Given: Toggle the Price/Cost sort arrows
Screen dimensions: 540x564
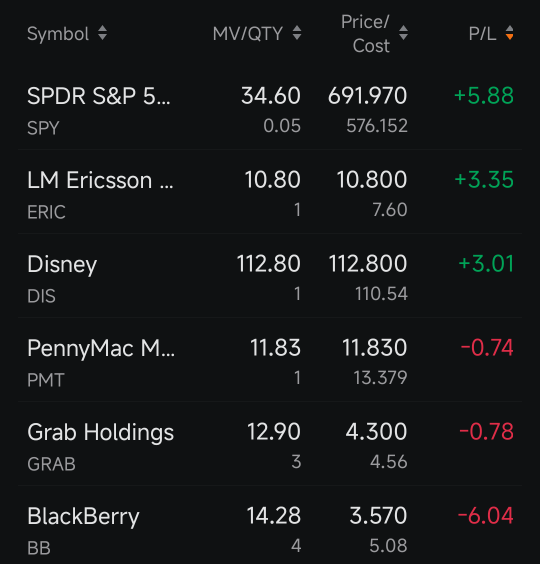Looking at the screenshot, I should click(403, 33).
